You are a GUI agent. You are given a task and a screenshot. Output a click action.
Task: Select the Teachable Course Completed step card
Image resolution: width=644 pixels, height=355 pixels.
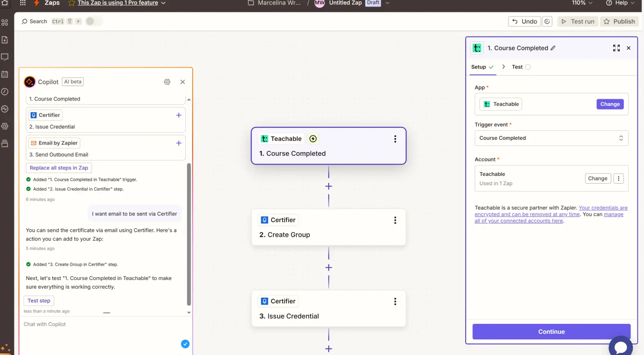[x=328, y=146]
